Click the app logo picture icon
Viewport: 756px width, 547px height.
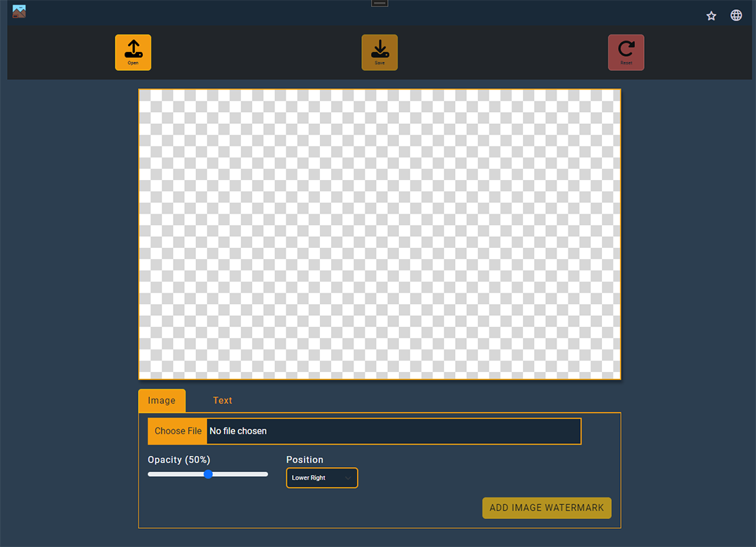(19, 11)
